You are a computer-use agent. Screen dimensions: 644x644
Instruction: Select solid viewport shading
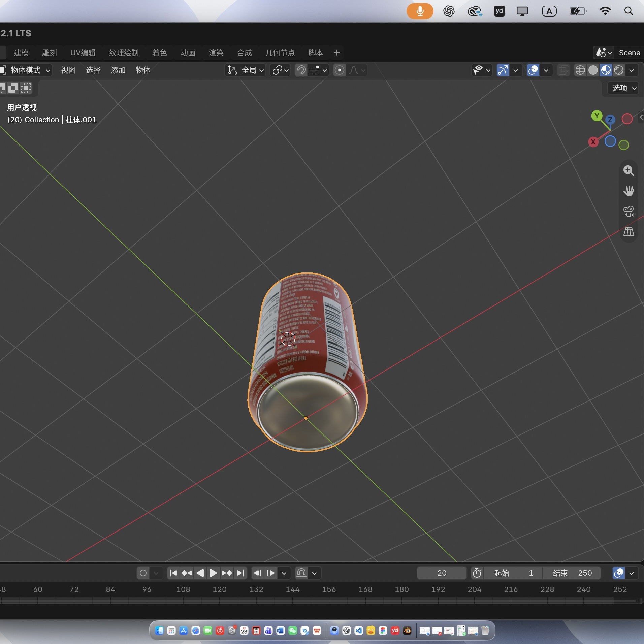click(x=593, y=70)
